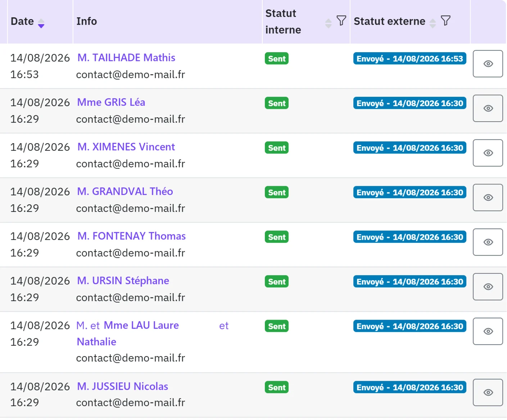Click Sent badge in GRIS Léa row
Image resolution: width=507 pixels, height=420 pixels.
click(277, 103)
